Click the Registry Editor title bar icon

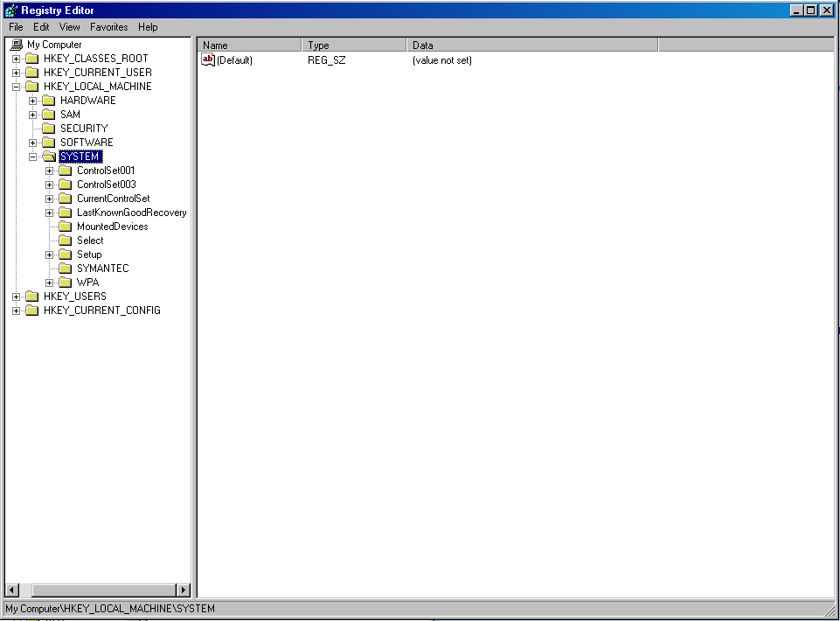pyautogui.click(x=11, y=10)
